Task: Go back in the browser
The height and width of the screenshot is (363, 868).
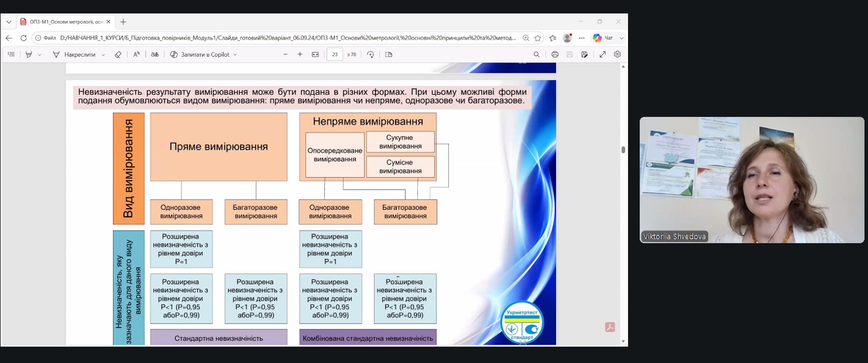Action: (9, 38)
